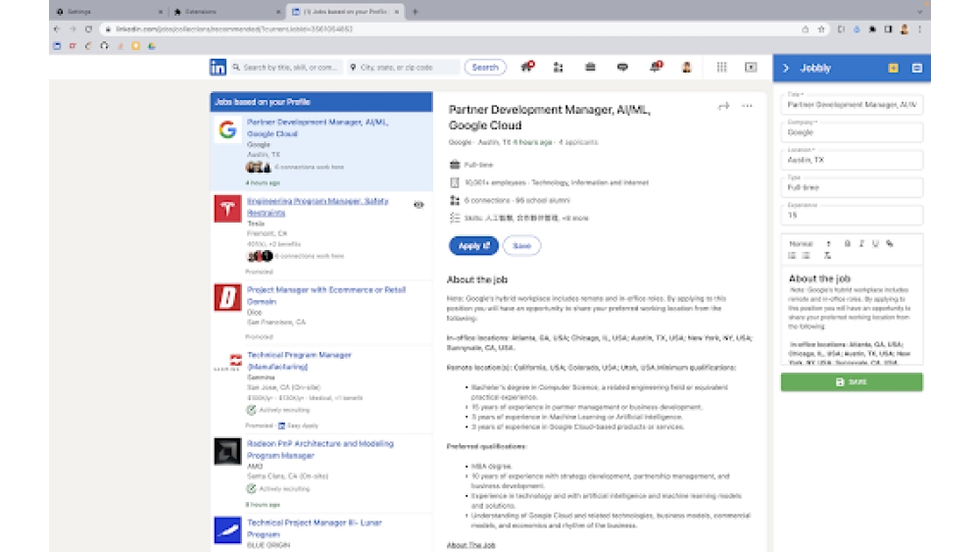
Task: Open Chrome three-dot menu
Action: [x=920, y=28]
